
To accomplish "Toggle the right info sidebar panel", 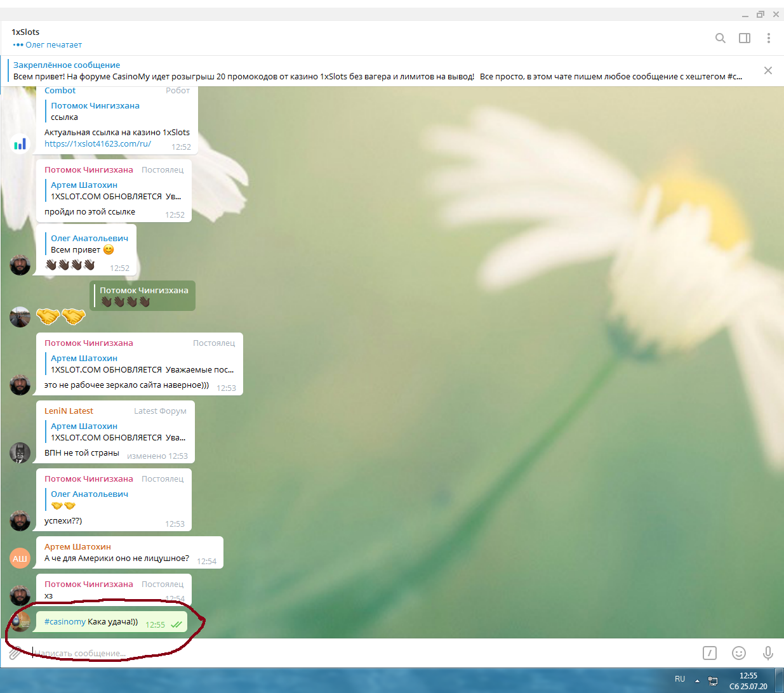I will click(745, 38).
